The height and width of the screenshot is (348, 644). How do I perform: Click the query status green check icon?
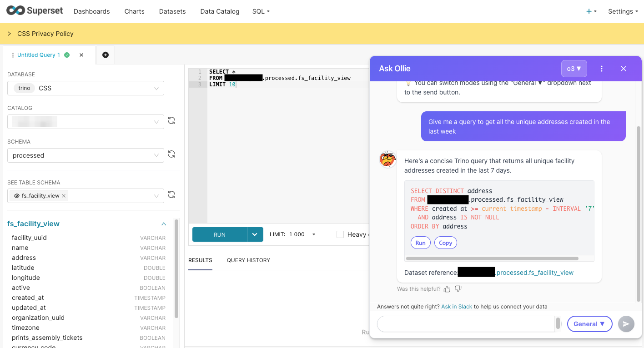click(67, 55)
